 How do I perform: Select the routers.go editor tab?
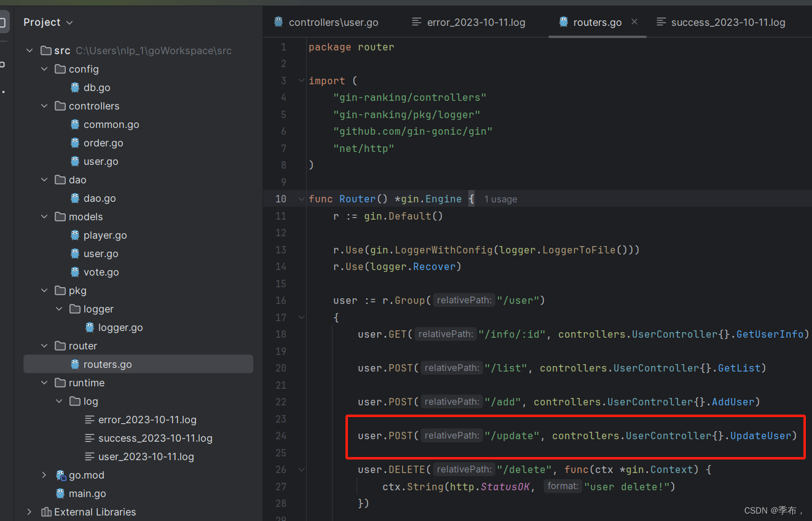point(597,22)
